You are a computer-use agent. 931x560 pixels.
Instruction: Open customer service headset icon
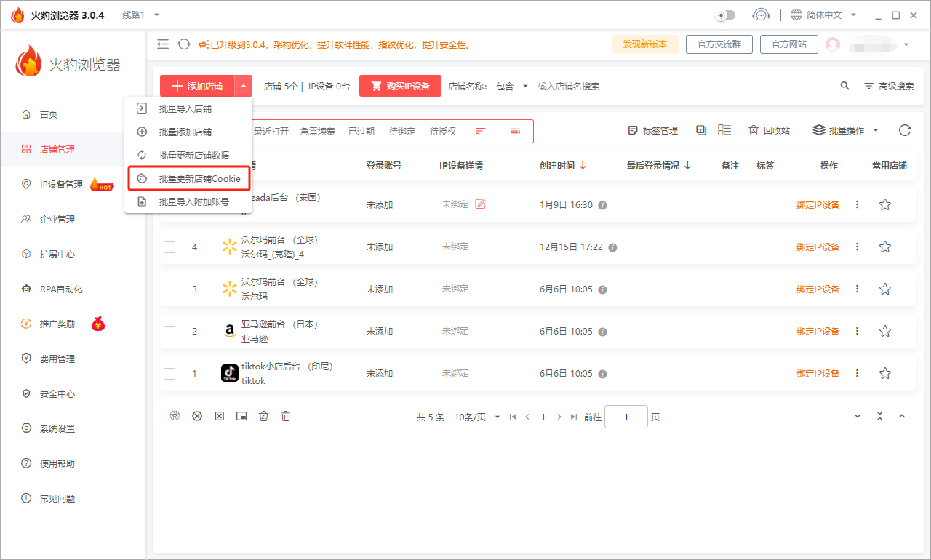coord(761,15)
